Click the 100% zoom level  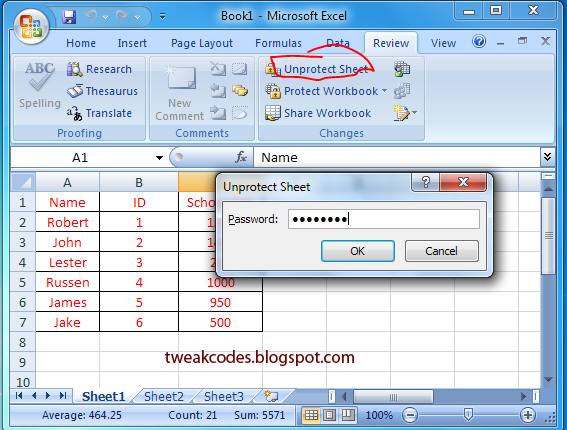(x=379, y=415)
